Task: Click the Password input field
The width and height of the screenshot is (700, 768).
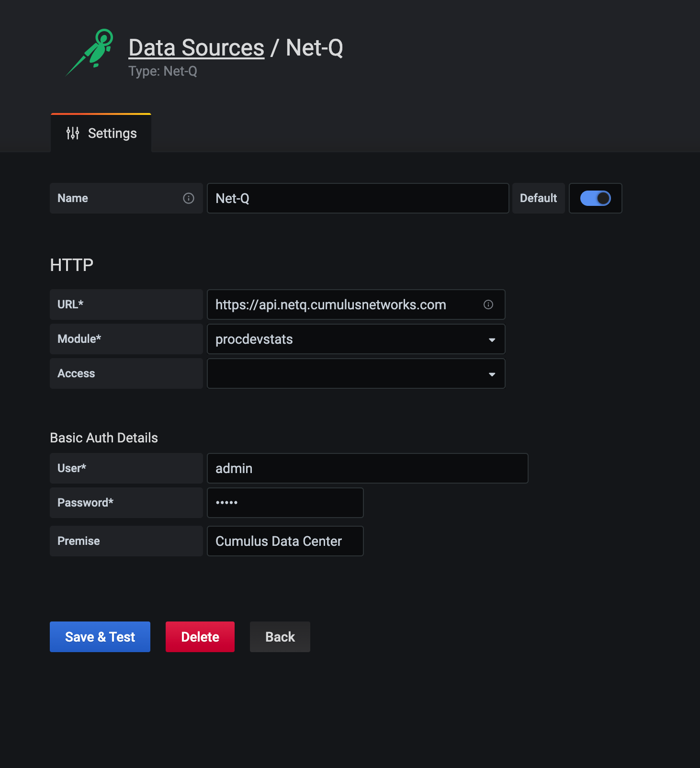Action: click(285, 503)
